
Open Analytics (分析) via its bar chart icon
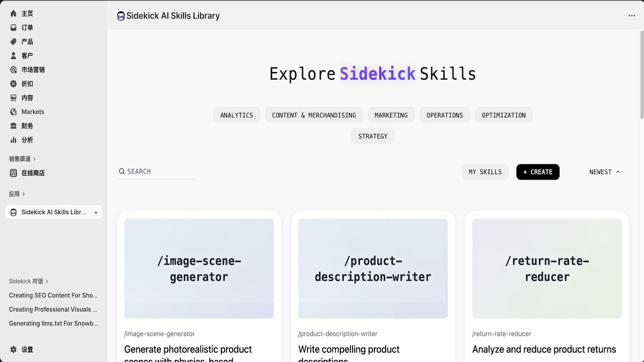pos(13,140)
